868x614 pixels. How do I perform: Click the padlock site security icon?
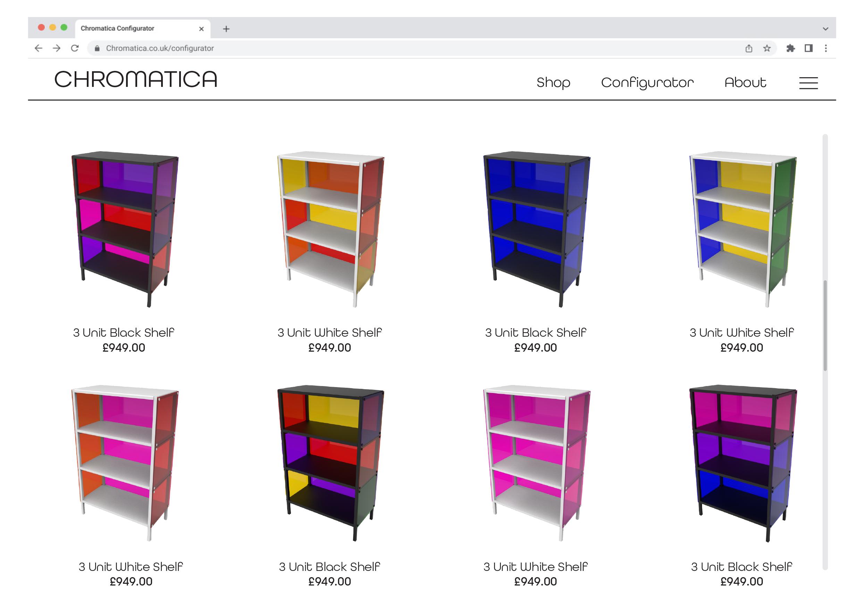pos(97,48)
